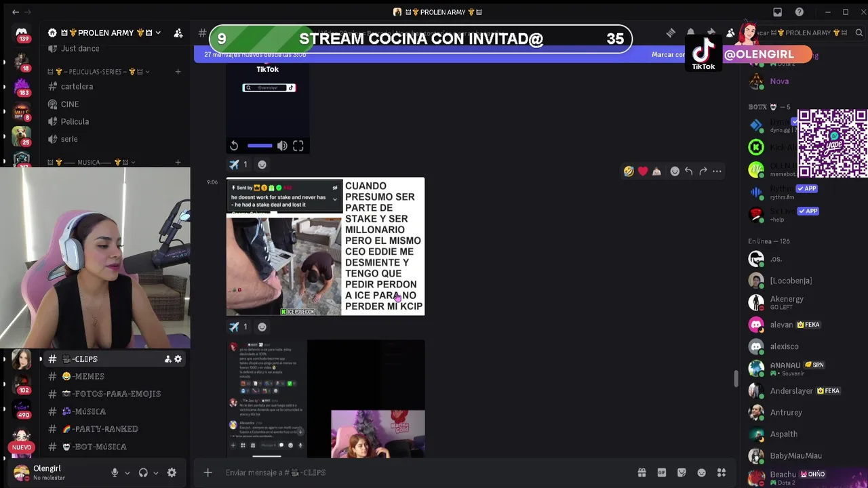React with laughing emoji on hovered message
The height and width of the screenshot is (488, 868).
coord(629,171)
